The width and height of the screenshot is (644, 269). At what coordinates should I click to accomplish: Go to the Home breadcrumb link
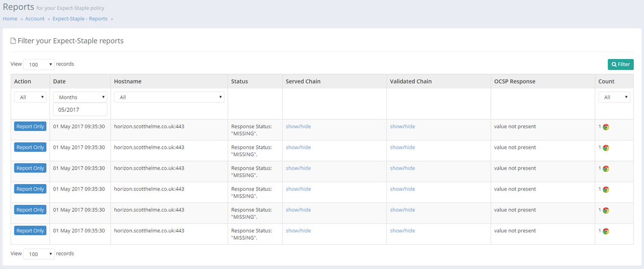click(x=10, y=19)
